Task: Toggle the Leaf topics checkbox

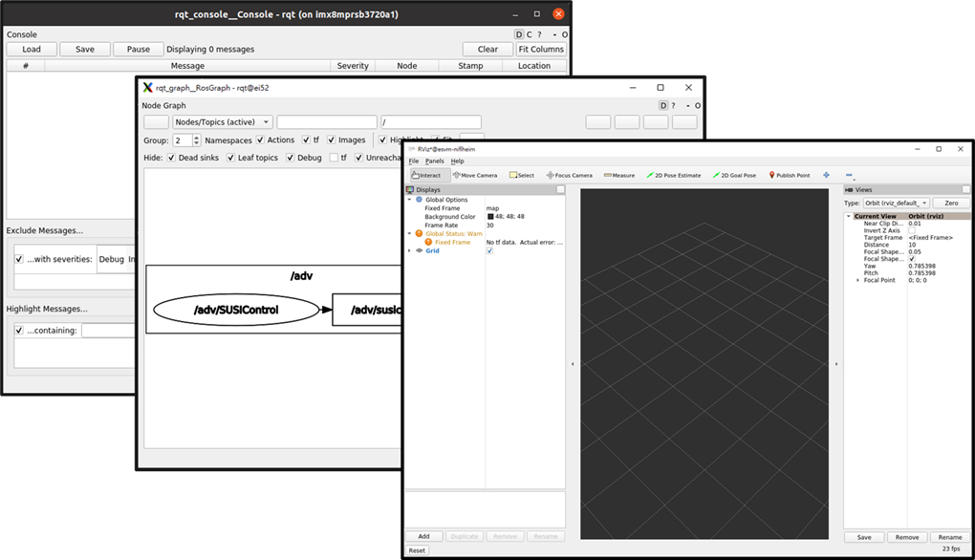Action: click(230, 158)
